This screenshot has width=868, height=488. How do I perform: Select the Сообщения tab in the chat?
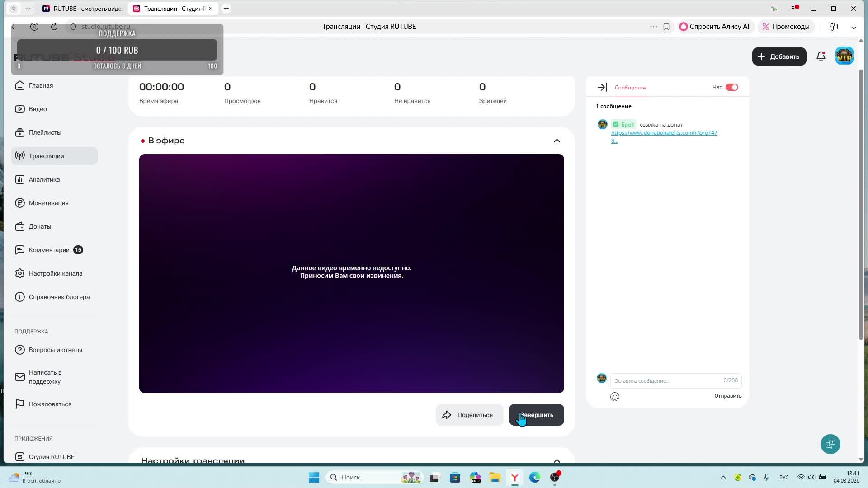click(630, 88)
